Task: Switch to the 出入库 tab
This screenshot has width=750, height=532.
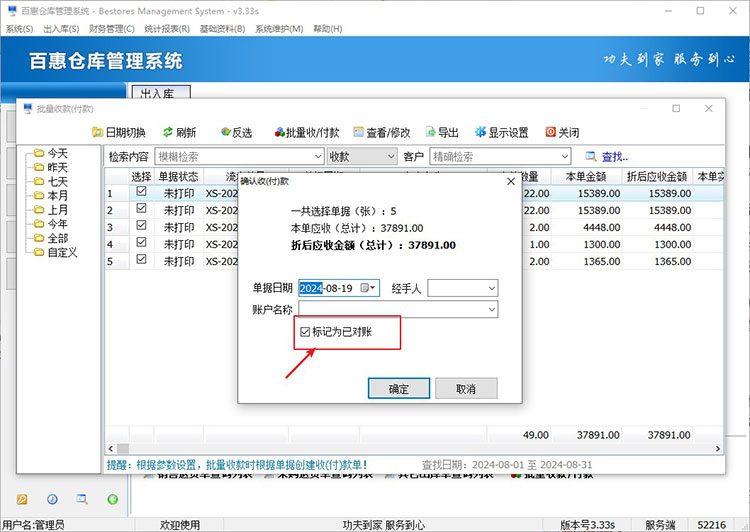Action: [x=161, y=92]
